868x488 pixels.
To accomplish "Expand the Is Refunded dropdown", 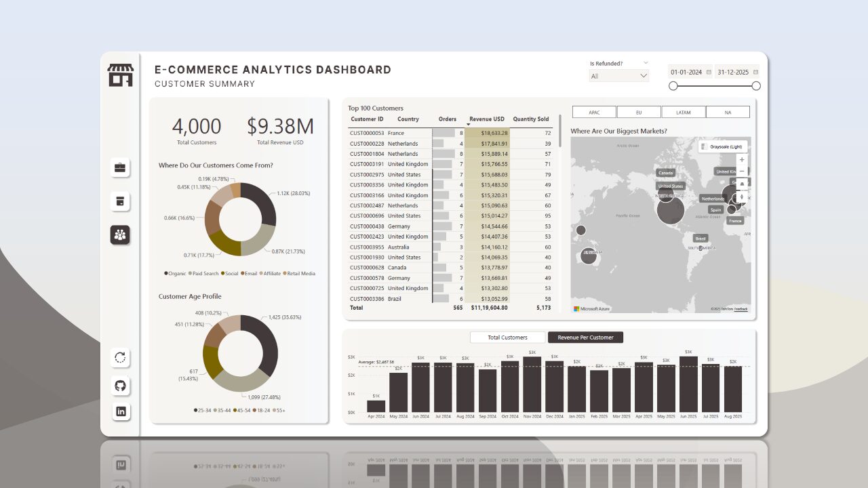I will click(618, 76).
